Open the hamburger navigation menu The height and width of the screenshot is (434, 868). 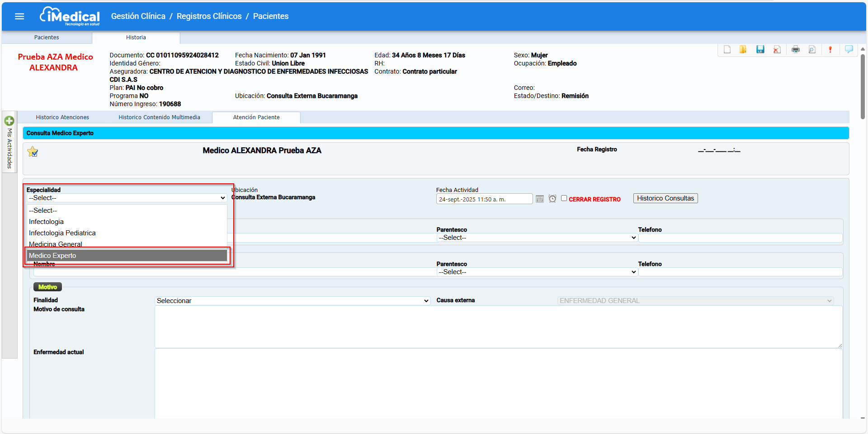19,16
